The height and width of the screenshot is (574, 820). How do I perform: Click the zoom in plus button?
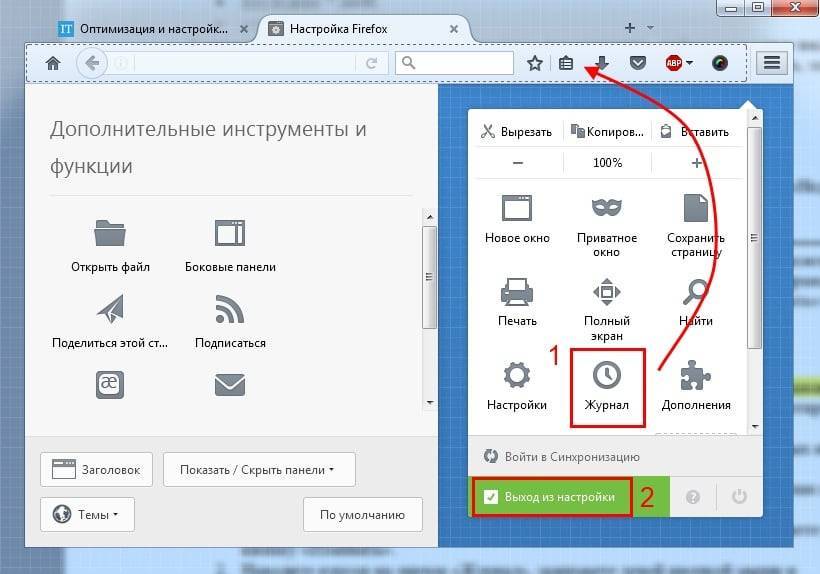[x=696, y=163]
